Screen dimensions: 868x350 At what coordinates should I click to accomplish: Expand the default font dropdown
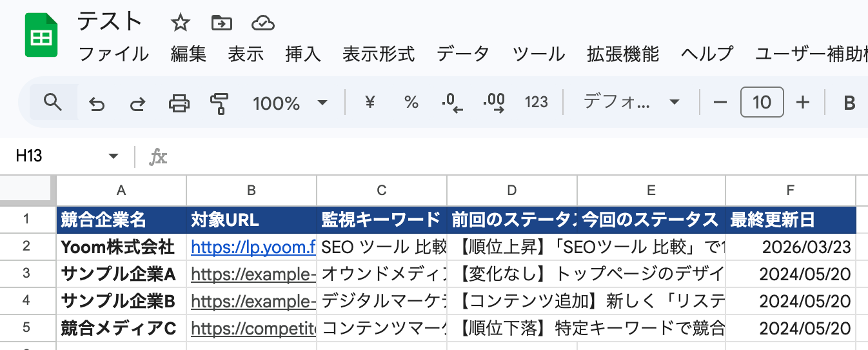[631, 102]
